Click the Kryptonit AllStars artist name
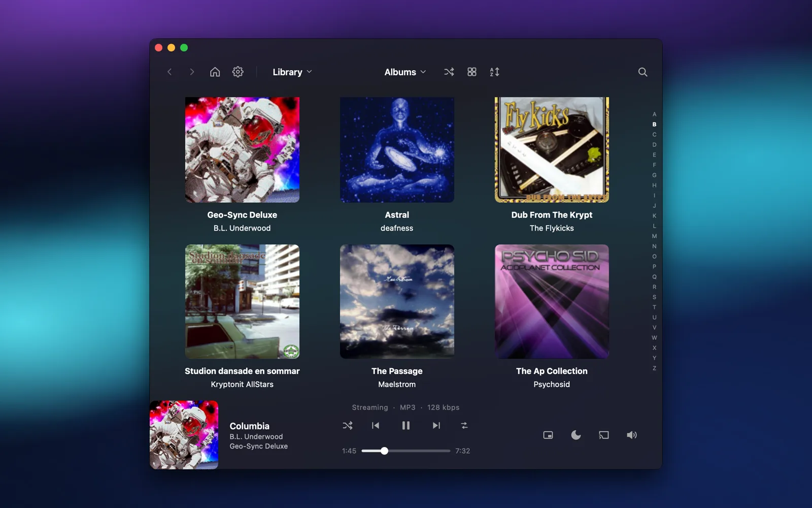The width and height of the screenshot is (812, 508). pos(242,385)
